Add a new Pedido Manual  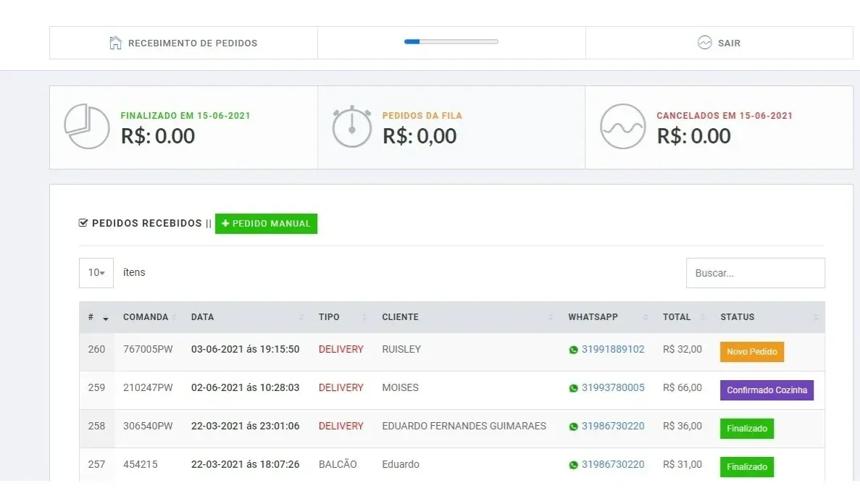pyautogui.click(x=266, y=223)
